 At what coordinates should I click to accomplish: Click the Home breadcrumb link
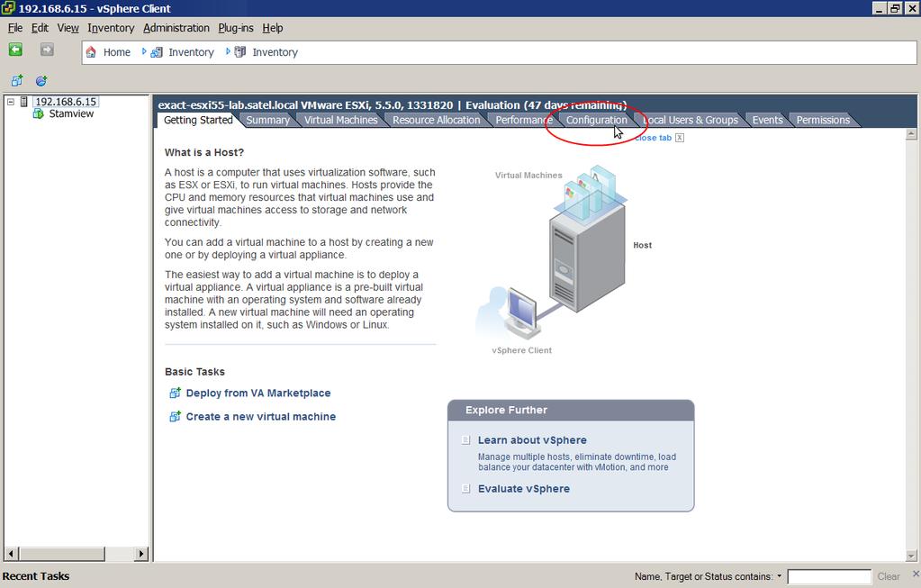click(117, 52)
